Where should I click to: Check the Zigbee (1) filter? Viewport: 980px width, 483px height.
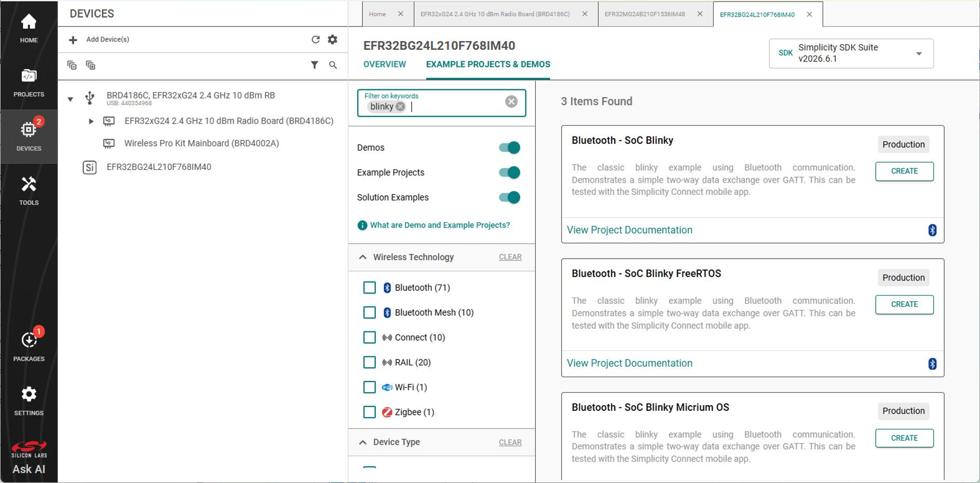(370, 412)
